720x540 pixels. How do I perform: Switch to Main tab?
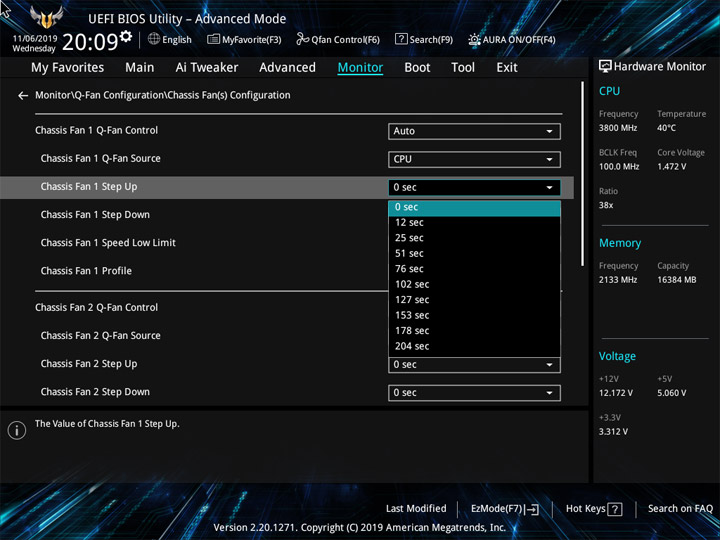click(140, 68)
